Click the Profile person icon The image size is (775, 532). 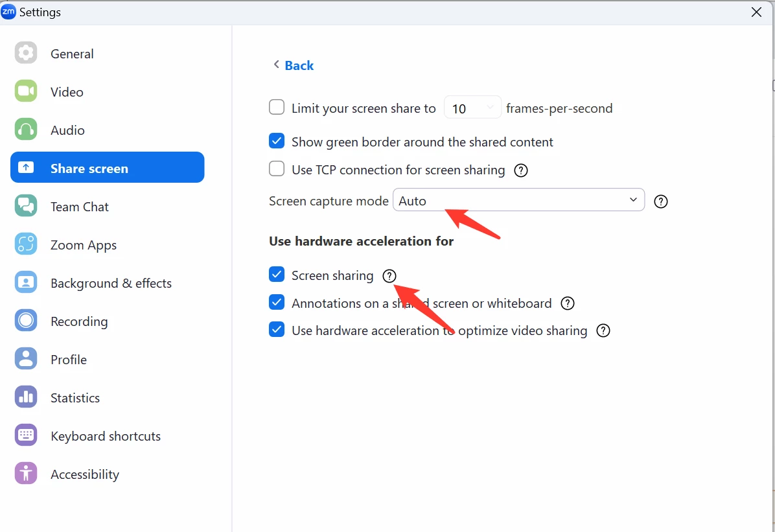[x=26, y=358]
